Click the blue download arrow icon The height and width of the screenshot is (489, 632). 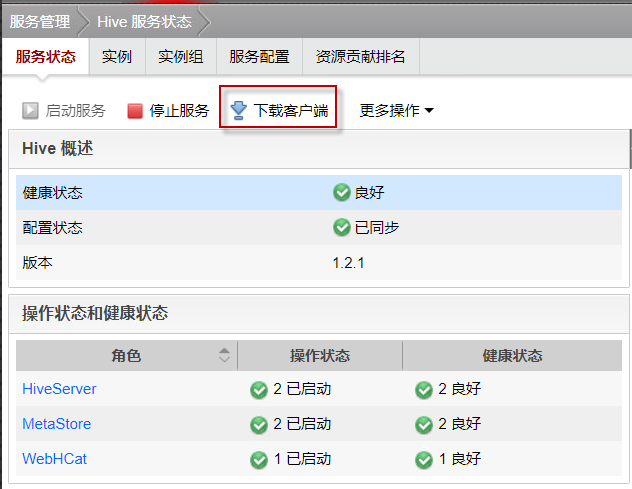point(238,110)
